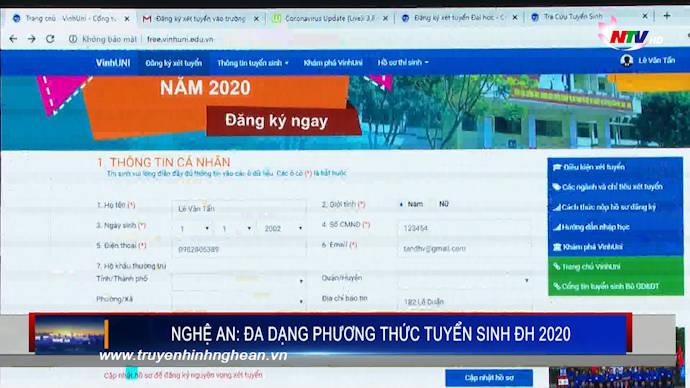Open the 'Quận/Huyện' dropdown

[x=464, y=280]
